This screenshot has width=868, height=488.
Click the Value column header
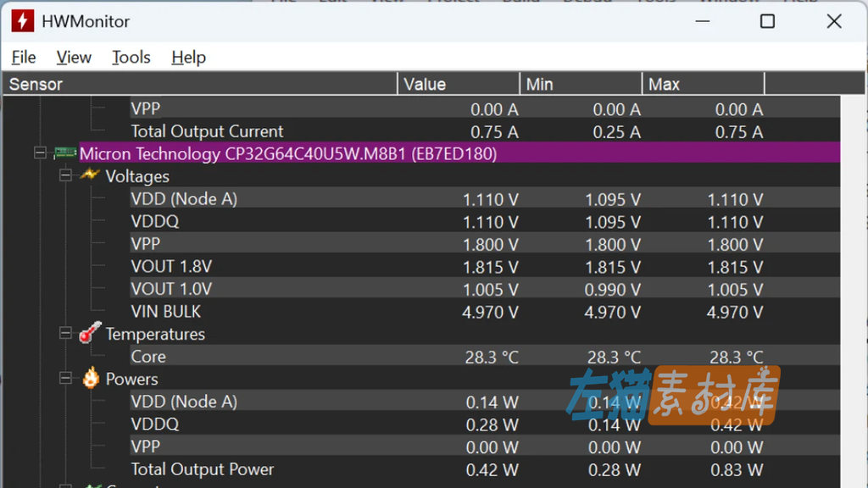coord(459,84)
